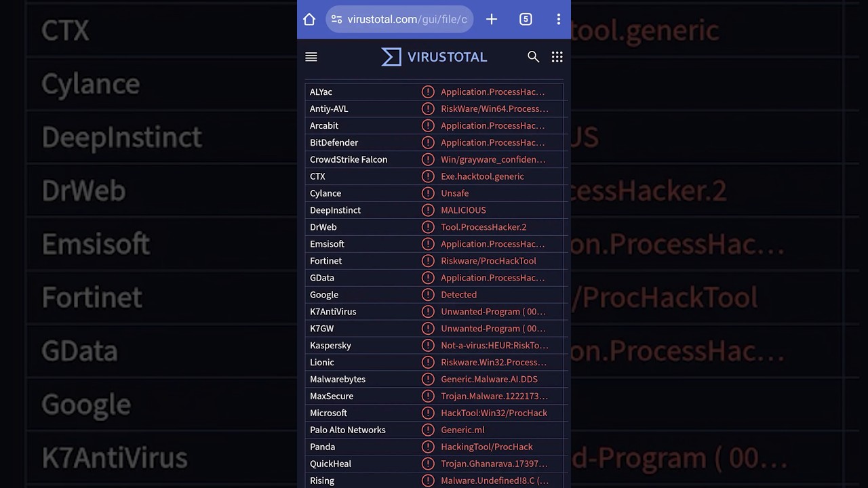Click the HackingTool/ProcHack result text

coord(487,447)
